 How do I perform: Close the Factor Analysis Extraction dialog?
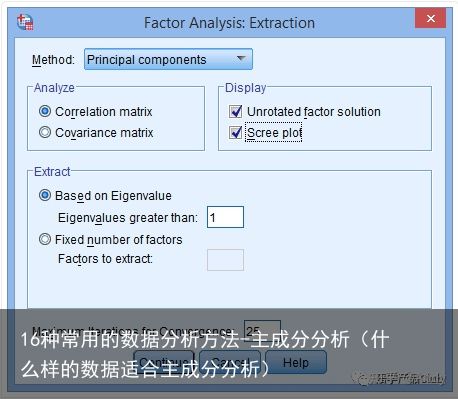(x=430, y=18)
